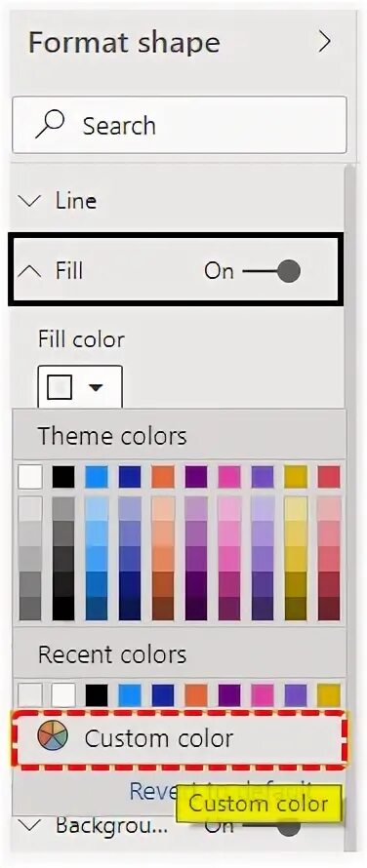Image resolution: width=367 pixels, height=868 pixels.
Task: Click the Custom color wheel icon
Action: 53,736
